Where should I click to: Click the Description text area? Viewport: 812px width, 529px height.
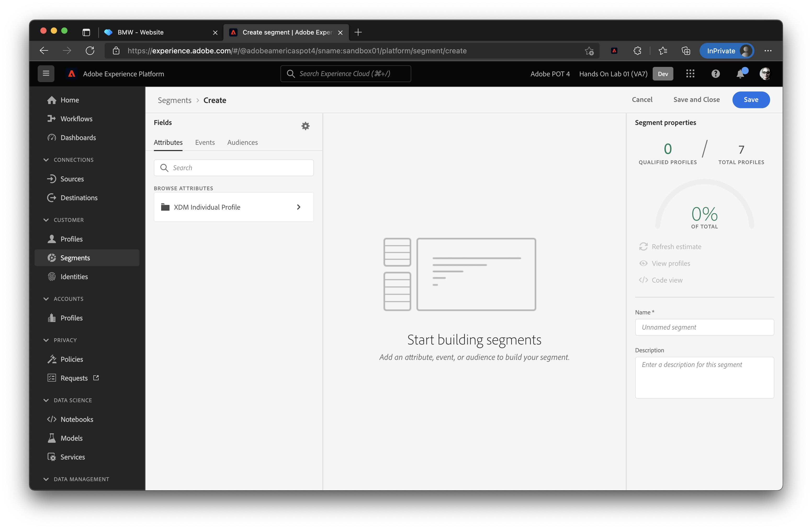tap(704, 377)
